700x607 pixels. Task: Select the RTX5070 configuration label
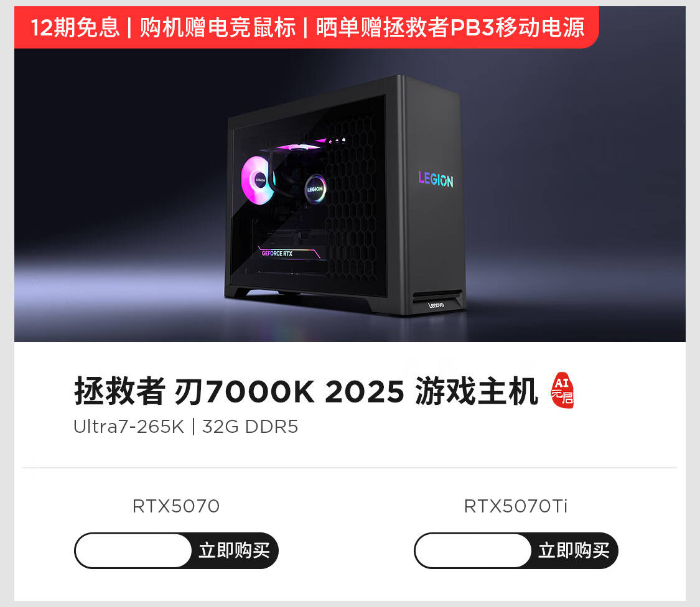(x=176, y=506)
